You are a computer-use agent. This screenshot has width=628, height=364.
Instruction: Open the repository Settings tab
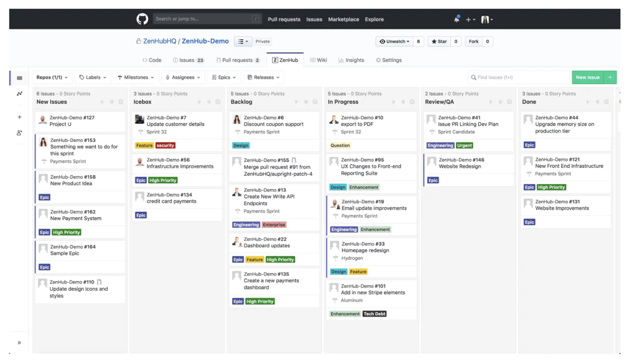[389, 60]
